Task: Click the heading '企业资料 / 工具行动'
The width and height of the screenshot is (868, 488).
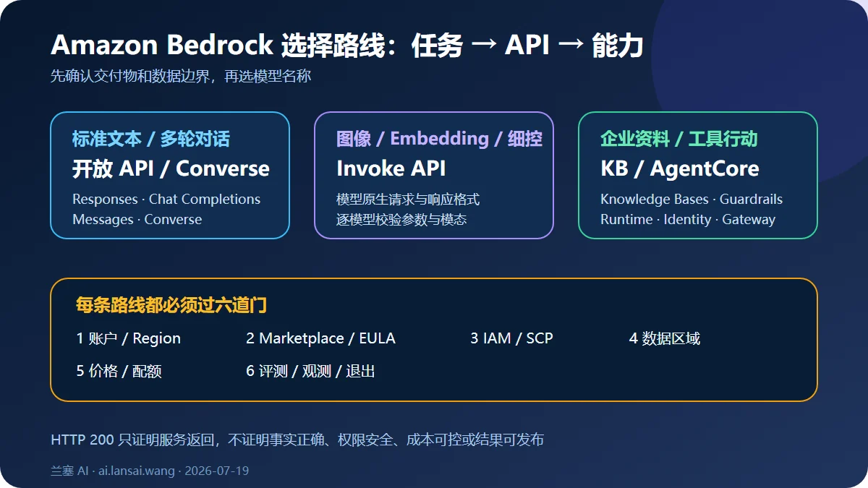Action: pyautogui.click(x=678, y=139)
